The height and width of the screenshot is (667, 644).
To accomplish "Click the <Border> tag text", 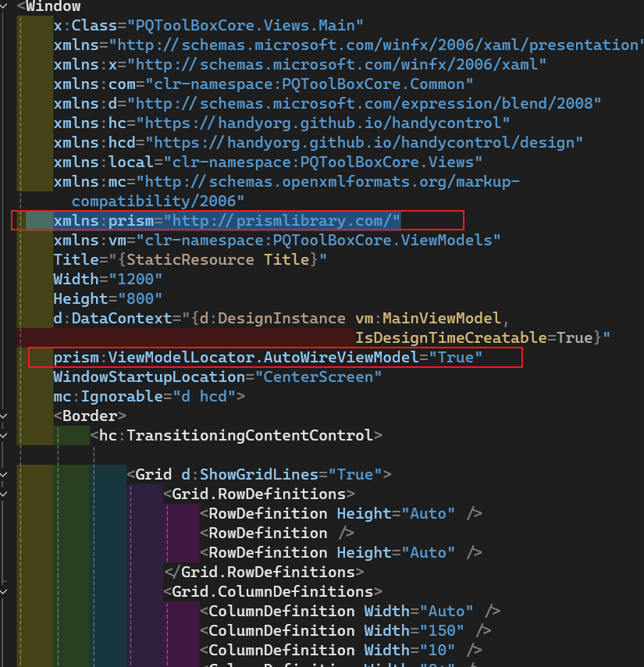I will tap(90, 416).
